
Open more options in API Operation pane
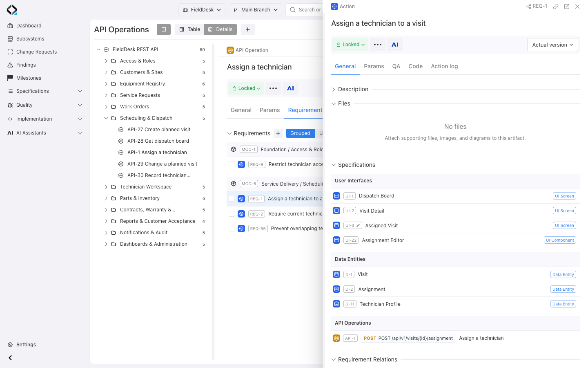(x=273, y=88)
